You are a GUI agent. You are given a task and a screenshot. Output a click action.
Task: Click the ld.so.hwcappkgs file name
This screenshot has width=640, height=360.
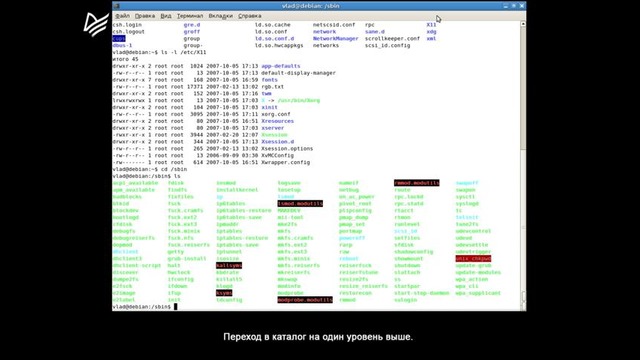[x=279, y=45]
